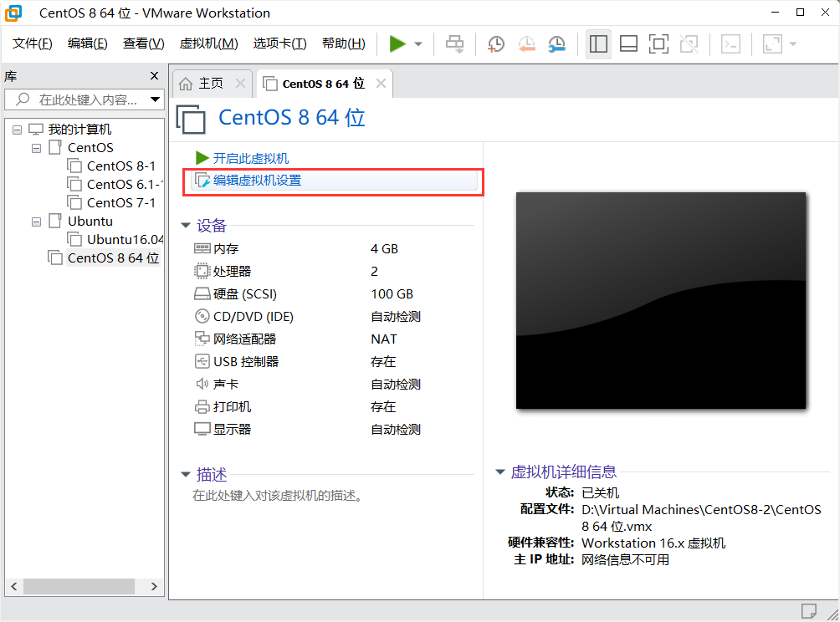Click the 声卡 sound card icon
Image resolution: width=840 pixels, height=622 pixels.
point(202,384)
